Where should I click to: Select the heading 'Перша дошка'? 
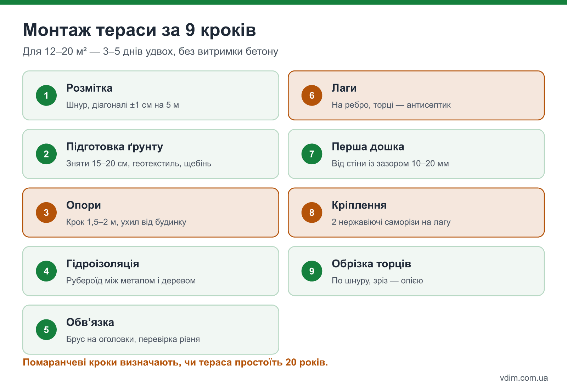(x=368, y=147)
